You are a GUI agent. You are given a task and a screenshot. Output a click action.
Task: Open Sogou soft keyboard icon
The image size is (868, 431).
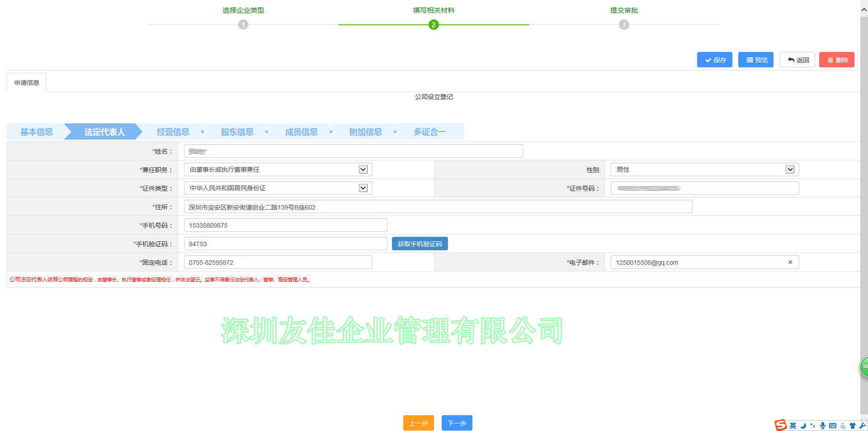click(x=832, y=426)
